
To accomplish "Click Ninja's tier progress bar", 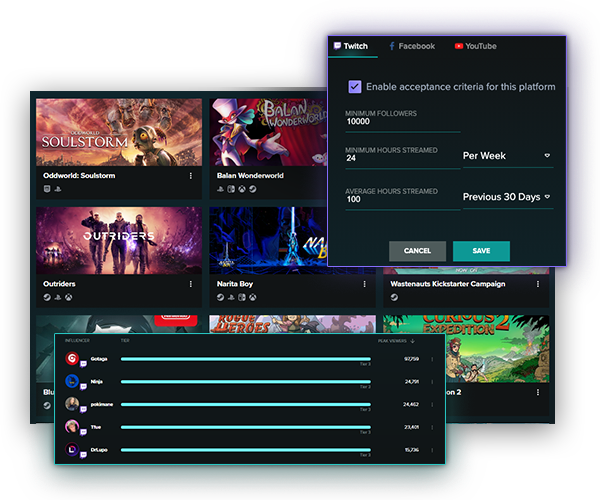I will (x=246, y=382).
